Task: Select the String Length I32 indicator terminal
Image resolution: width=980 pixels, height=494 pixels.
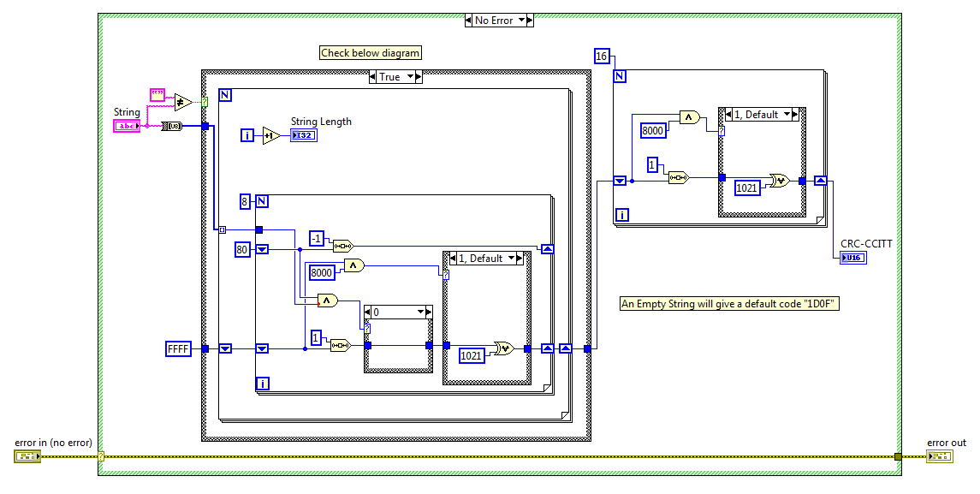Action: (304, 135)
